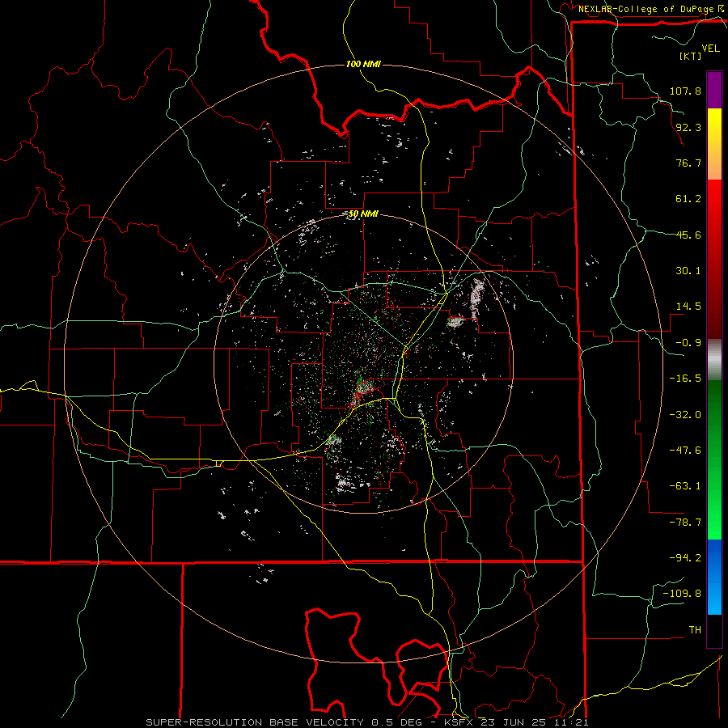
Task: Select the 76.7 scale value
Action: tap(688, 163)
